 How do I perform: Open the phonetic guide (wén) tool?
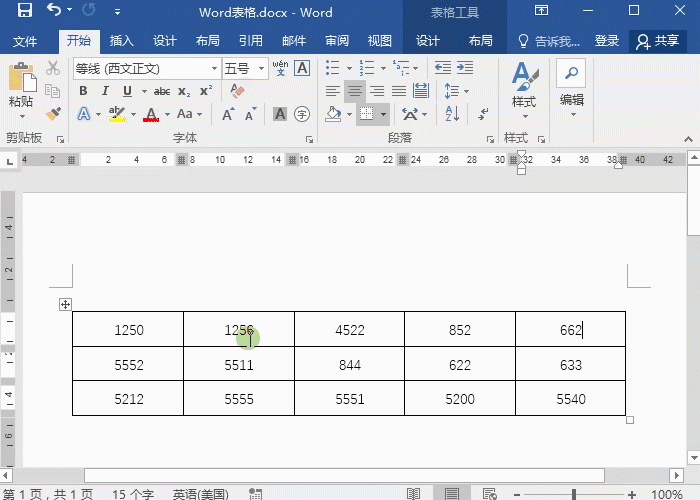coord(280,68)
